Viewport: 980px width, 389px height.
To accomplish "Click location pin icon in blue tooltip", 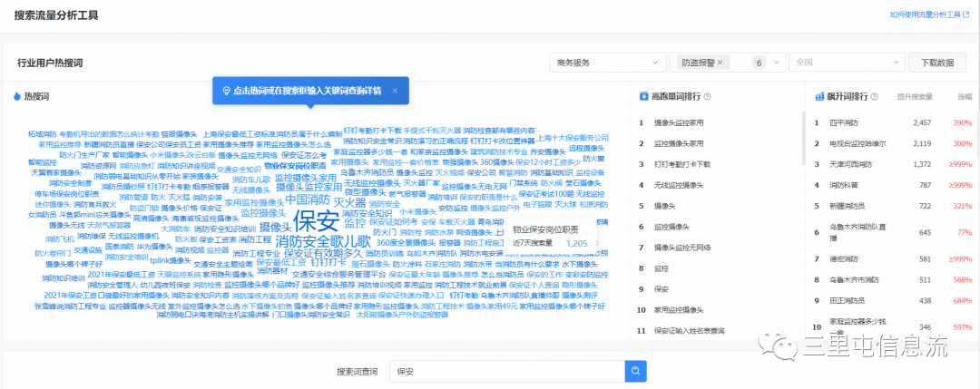I will pos(225,91).
